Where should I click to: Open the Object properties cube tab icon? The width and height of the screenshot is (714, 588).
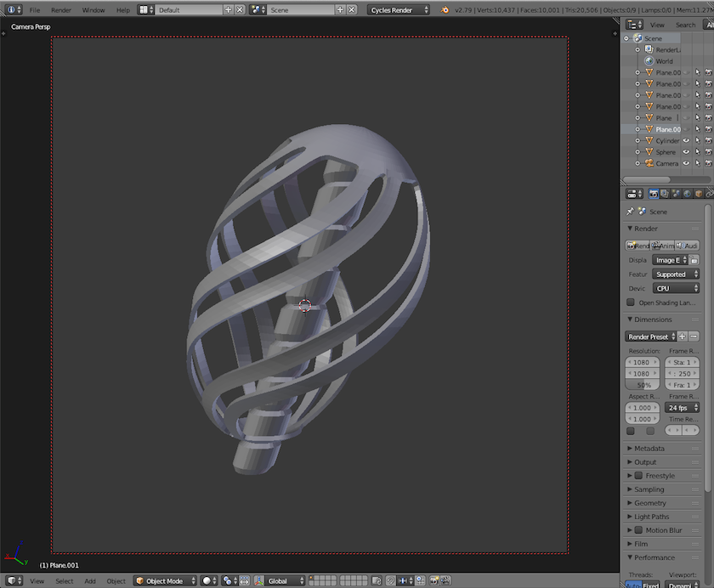click(698, 194)
